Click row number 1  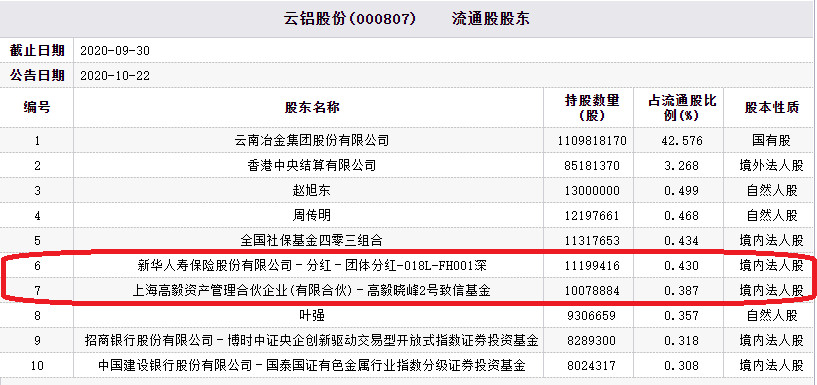click(37, 141)
